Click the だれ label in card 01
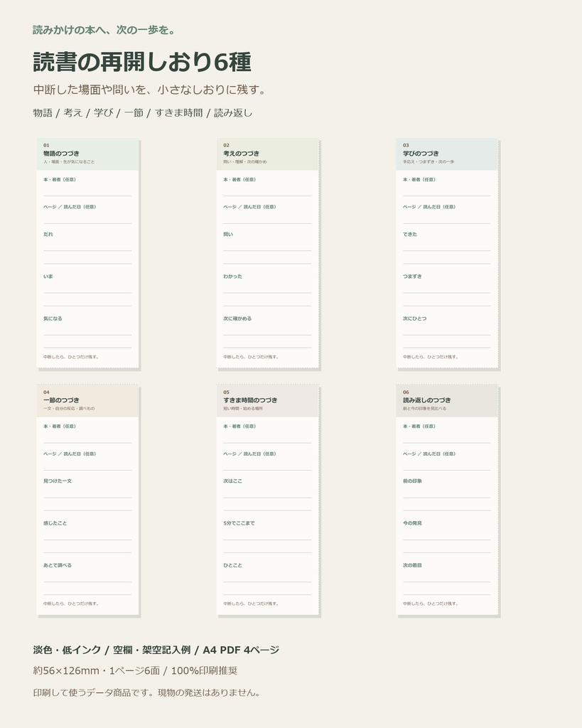The image size is (582, 728). point(48,235)
